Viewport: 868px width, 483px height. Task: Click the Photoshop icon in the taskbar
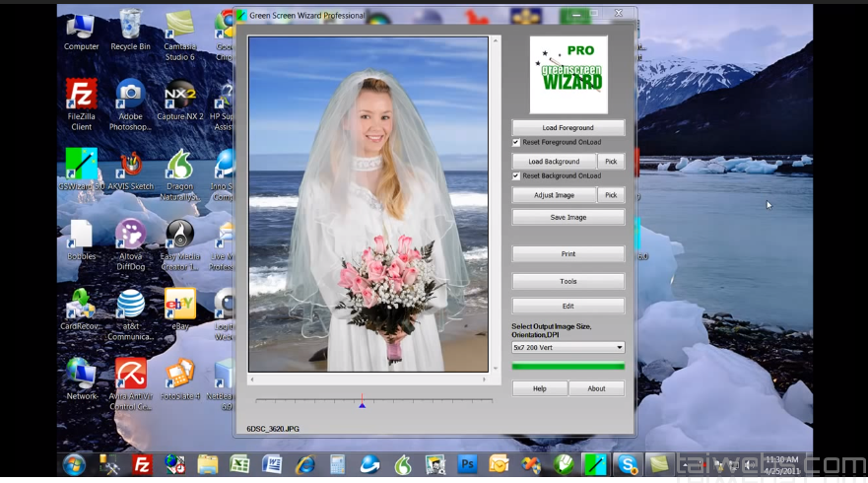pos(466,464)
